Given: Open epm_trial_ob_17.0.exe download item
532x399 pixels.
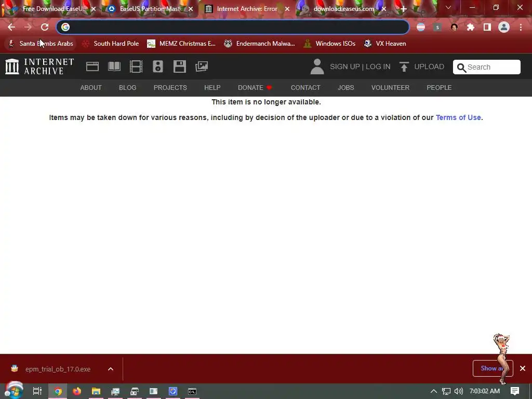Looking at the screenshot, I should (x=58, y=369).
